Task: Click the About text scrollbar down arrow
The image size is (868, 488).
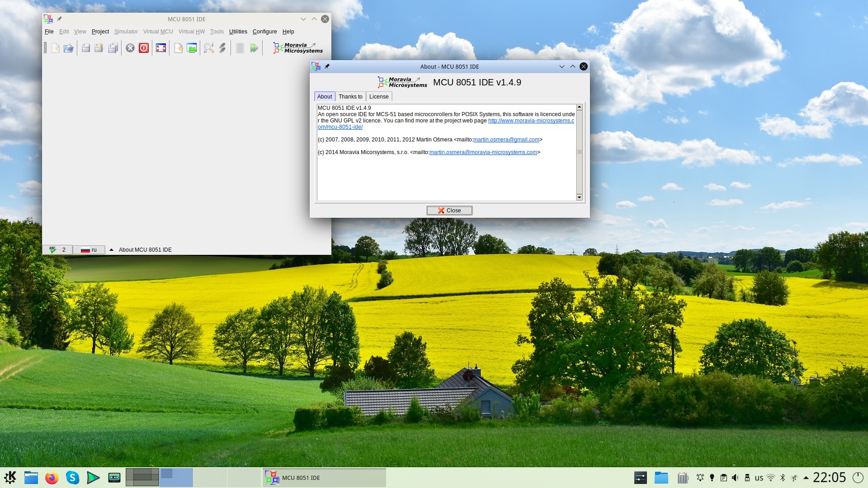Action: (579, 197)
